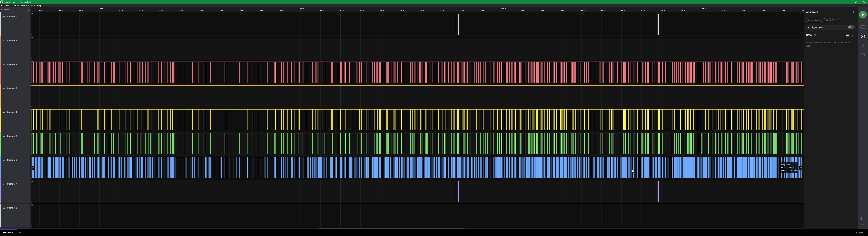The width and height of the screenshot is (868, 236).
Task: Open the feedback chat bubble icon
Action: click(863, 218)
